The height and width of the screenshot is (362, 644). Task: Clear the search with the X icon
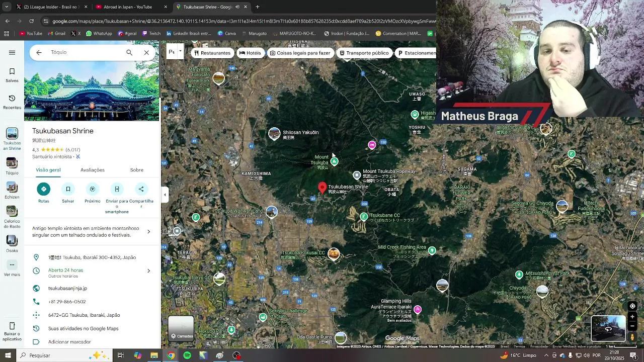146,52
